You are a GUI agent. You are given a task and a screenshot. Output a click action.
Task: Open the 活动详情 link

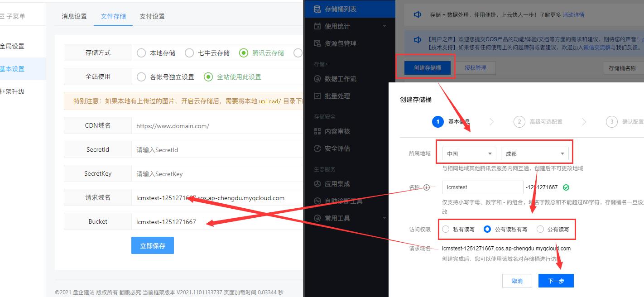tap(573, 15)
